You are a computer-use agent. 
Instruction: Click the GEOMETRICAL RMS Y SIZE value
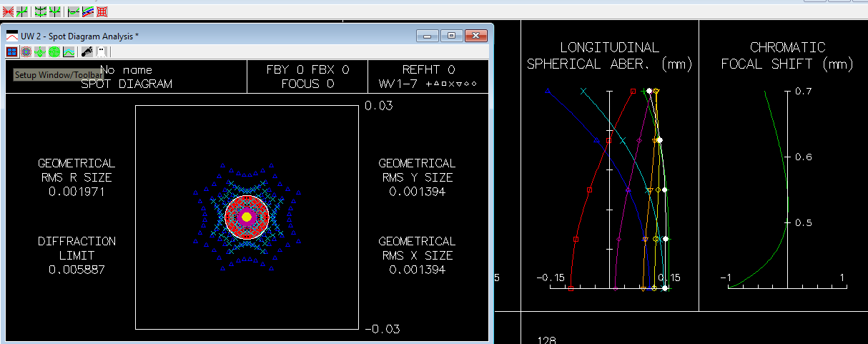(417, 192)
